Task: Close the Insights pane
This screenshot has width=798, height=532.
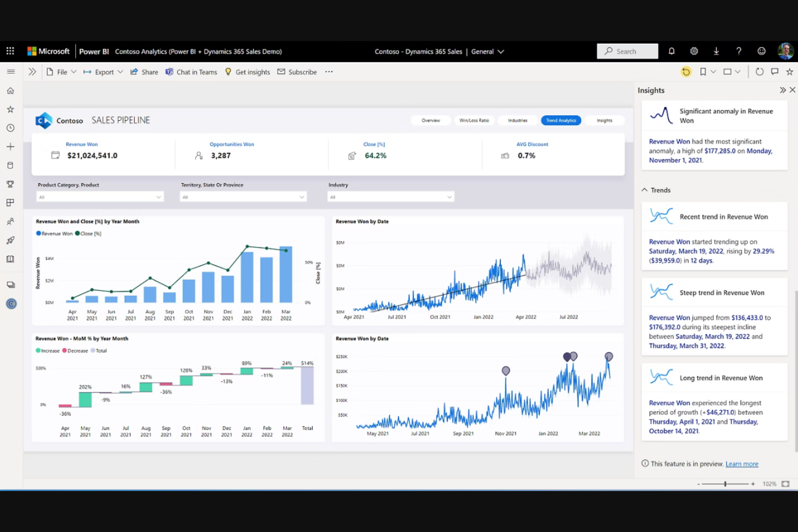Action: coord(792,90)
